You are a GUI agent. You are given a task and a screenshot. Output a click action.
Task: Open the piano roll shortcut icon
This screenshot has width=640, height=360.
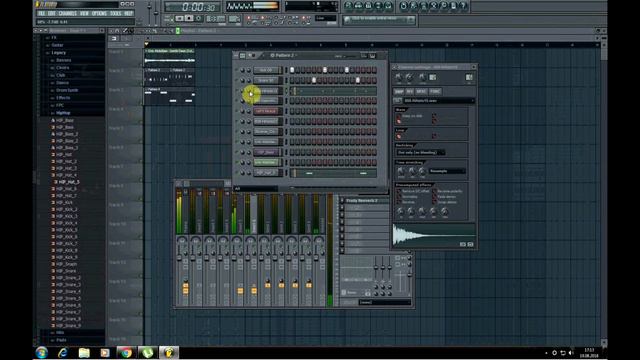pyautogui.click(x=368, y=6)
